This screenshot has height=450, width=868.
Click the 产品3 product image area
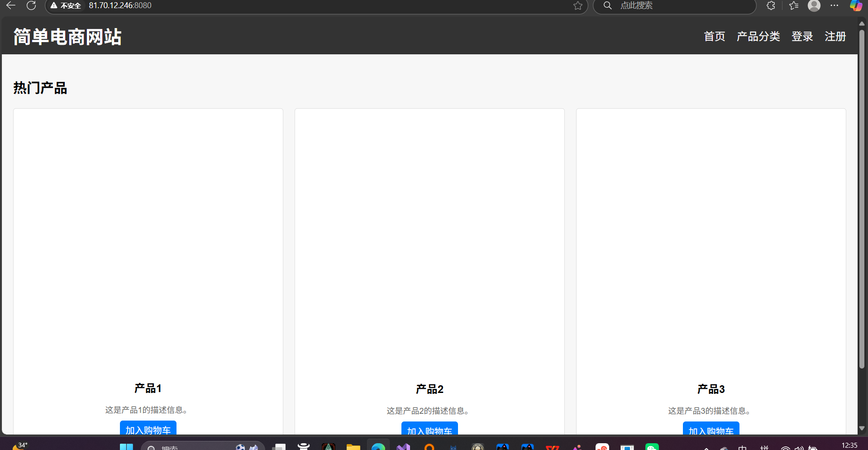pyautogui.click(x=711, y=244)
